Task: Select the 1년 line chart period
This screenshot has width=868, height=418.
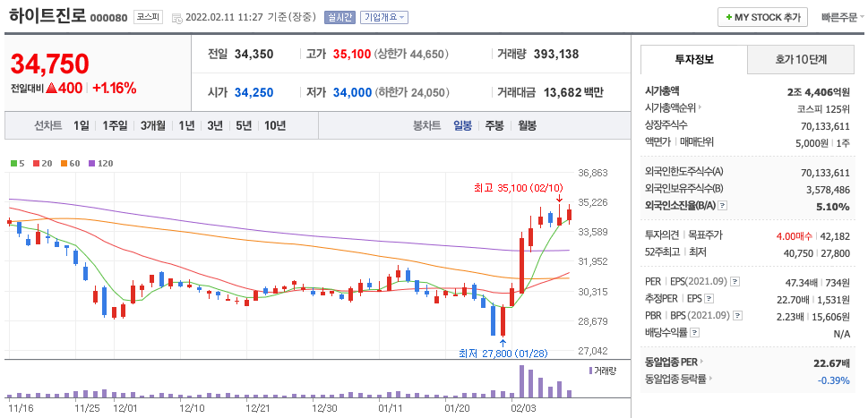Action: [x=186, y=125]
